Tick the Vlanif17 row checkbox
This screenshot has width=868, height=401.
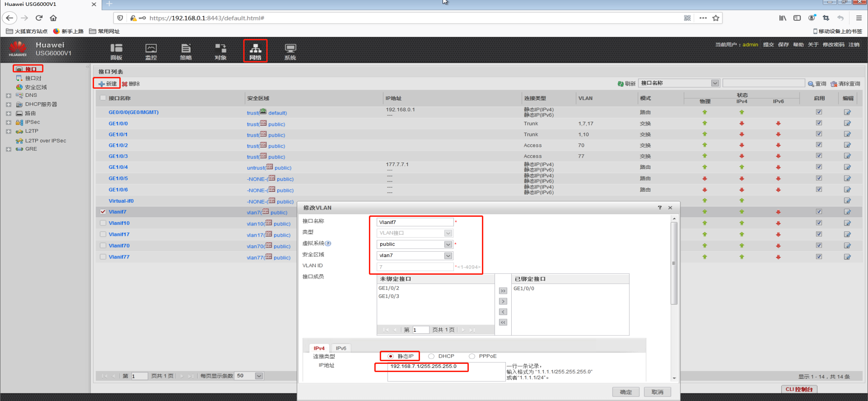[103, 234]
